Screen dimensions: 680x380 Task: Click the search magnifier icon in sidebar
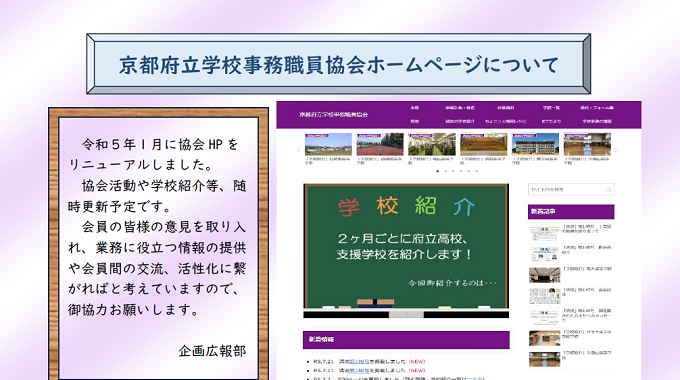point(609,190)
